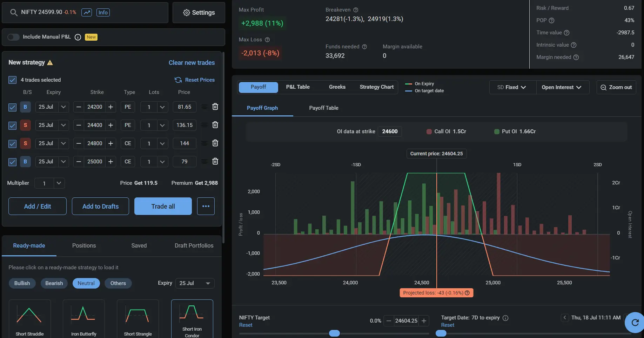
Task: Click Reset Prices refresh link
Action: [x=195, y=80]
